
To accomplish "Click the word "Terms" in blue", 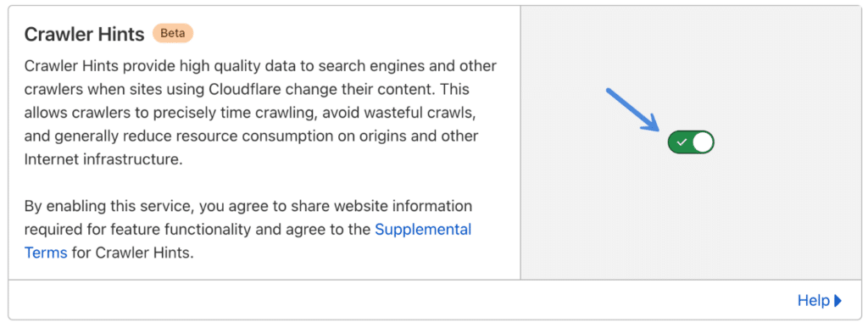I will click(x=46, y=253).
